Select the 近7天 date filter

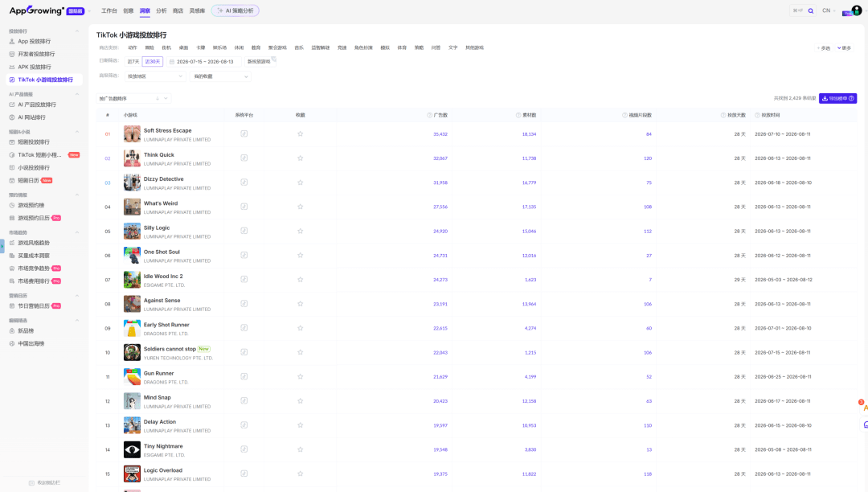coord(133,62)
